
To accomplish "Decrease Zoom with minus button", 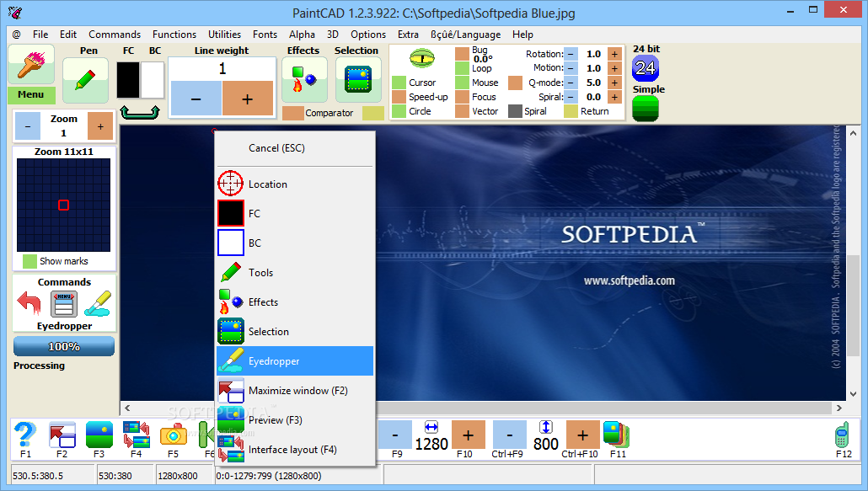I will [28, 126].
